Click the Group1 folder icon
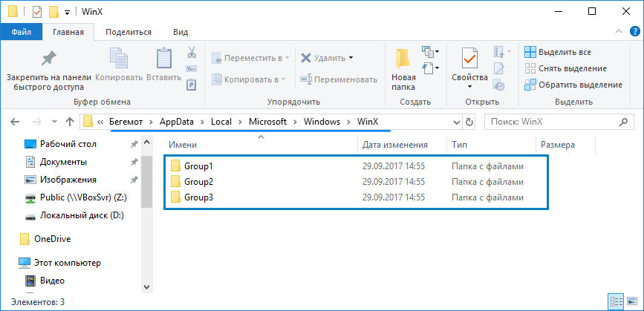Screen dimensions: 644x311 point(176,166)
